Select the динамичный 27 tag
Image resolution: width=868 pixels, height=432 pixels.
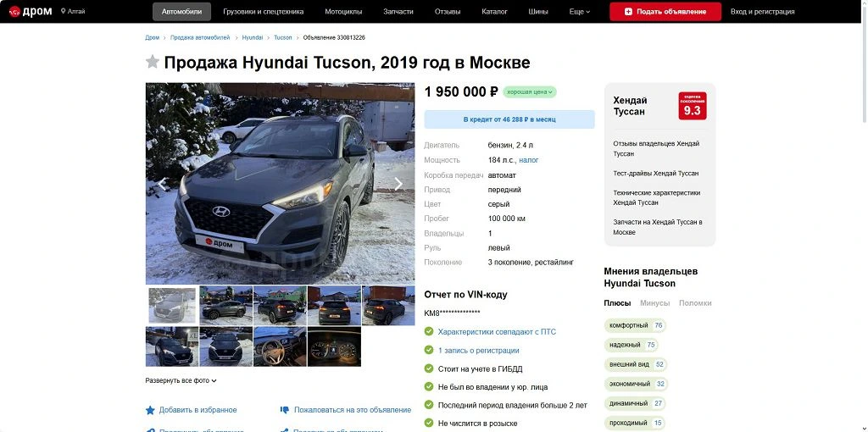pos(635,403)
